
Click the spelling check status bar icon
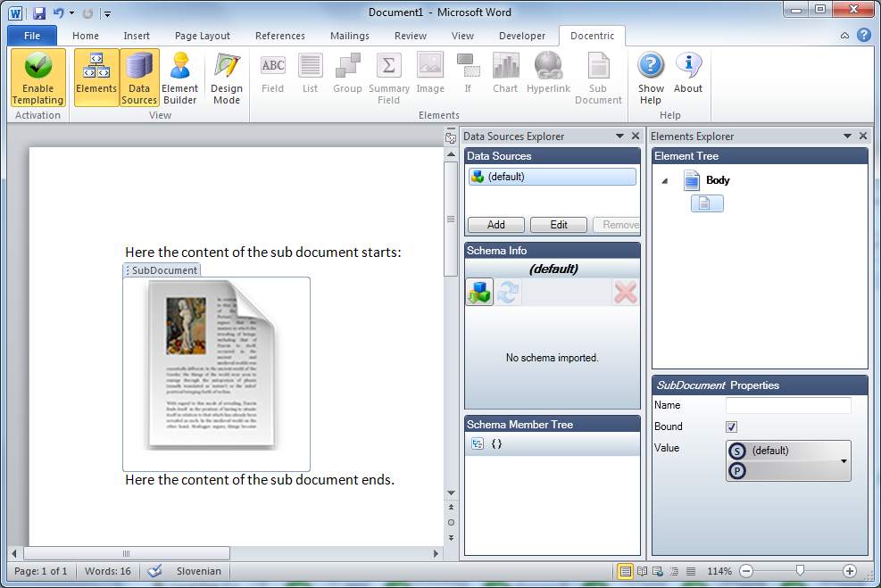[x=154, y=571]
